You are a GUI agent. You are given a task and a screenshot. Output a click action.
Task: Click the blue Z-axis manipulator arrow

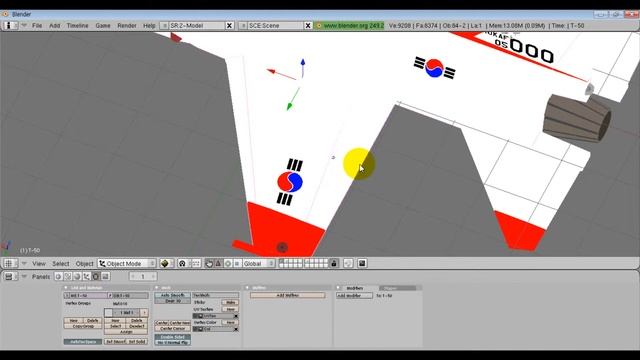(x=303, y=63)
